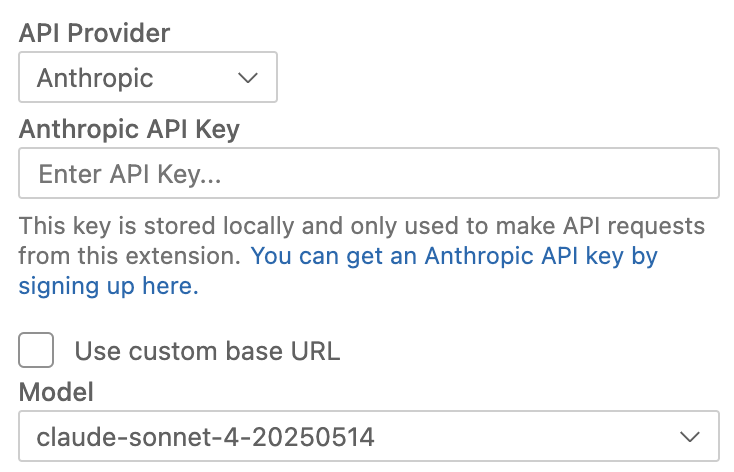The height and width of the screenshot is (472, 734).
Task: Click the "Enter API Key..." placeholder text
Action: (x=129, y=174)
